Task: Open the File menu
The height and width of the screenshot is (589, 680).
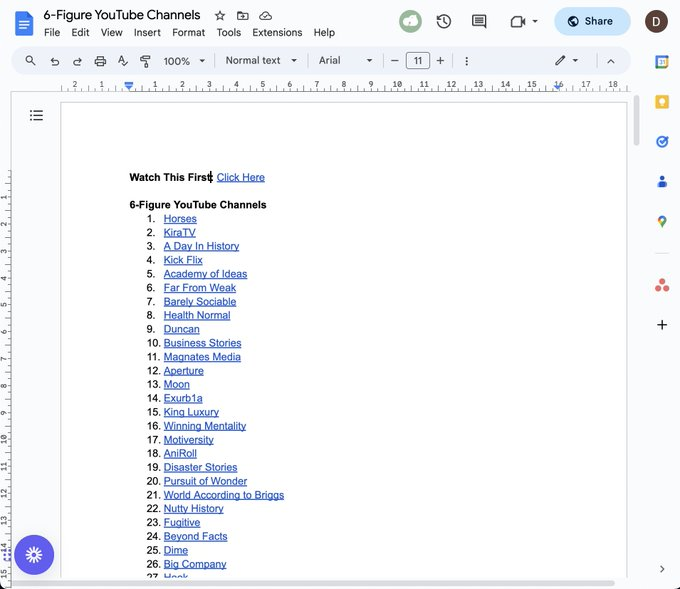Action: pos(52,33)
